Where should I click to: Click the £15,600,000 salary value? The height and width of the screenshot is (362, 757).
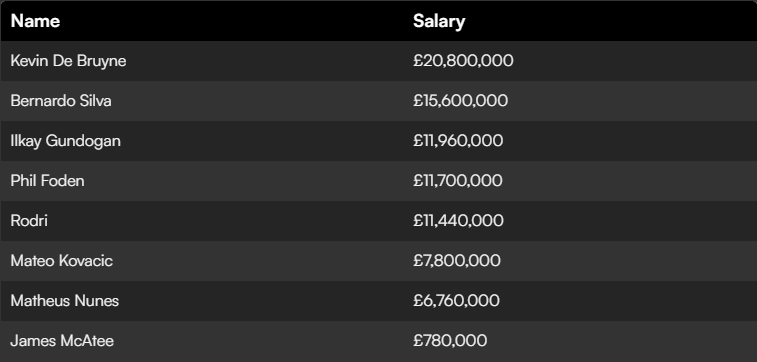point(461,101)
